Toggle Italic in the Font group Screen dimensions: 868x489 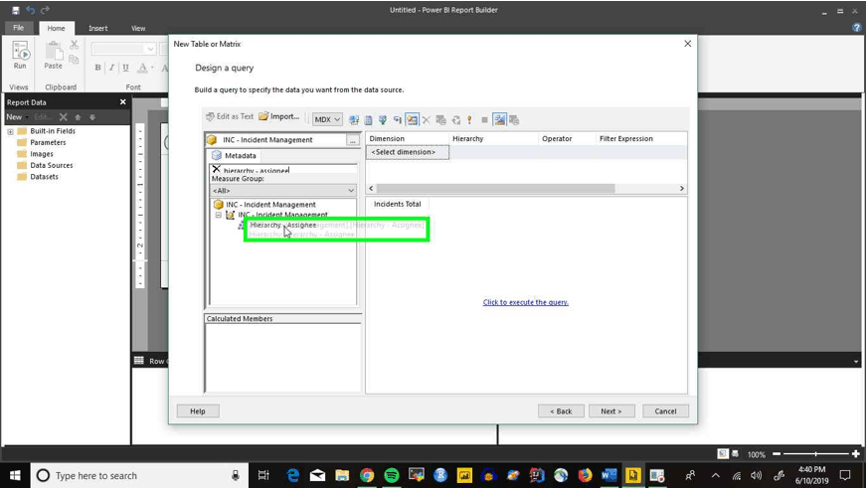point(111,68)
